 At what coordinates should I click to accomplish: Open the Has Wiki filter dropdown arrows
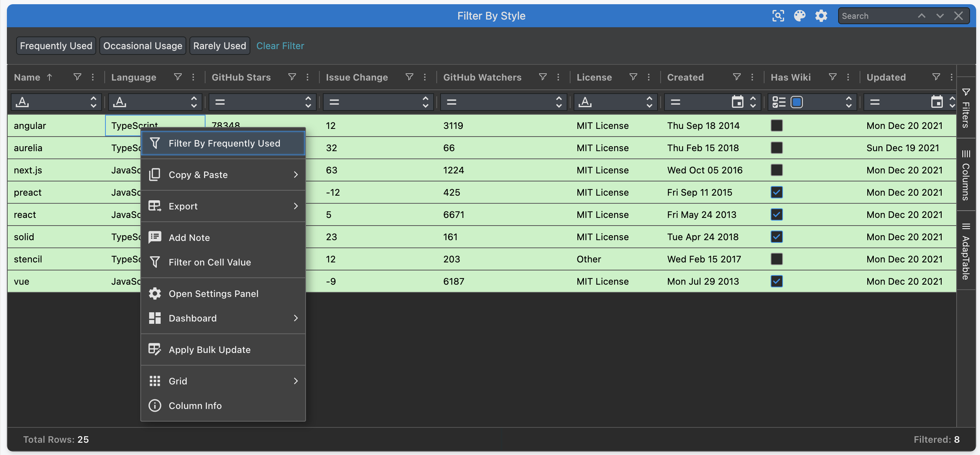pos(849,102)
